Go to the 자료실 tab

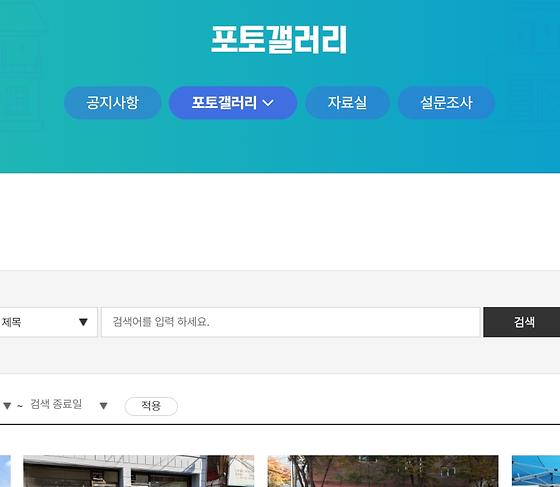click(x=347, y=103)
